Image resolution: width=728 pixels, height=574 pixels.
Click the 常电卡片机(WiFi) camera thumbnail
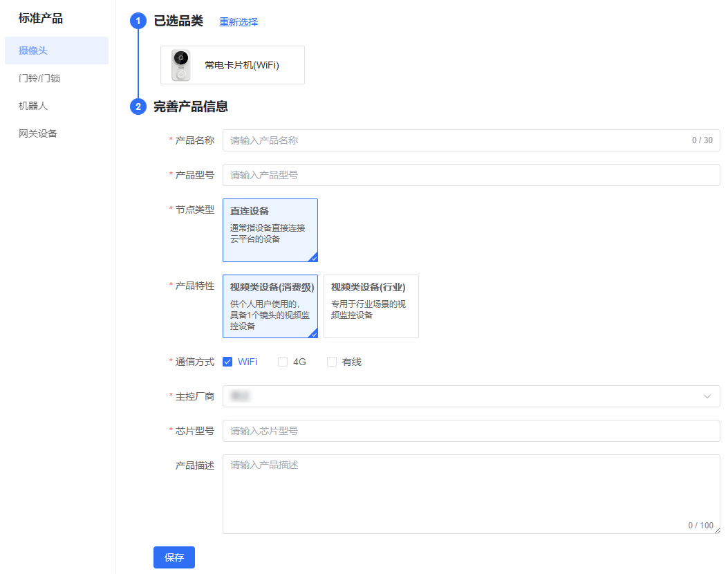[x=181, y=65]
